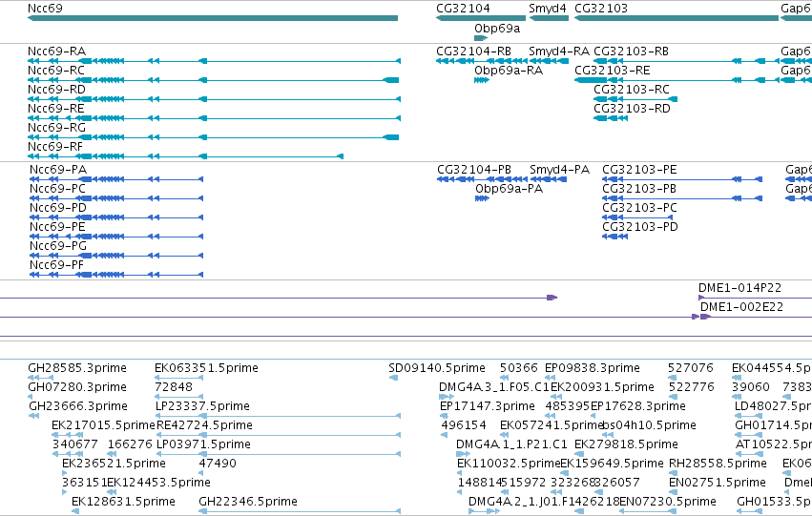Select the Smyd4-RA transcript label
812x516 pixels.
point(559,52)
